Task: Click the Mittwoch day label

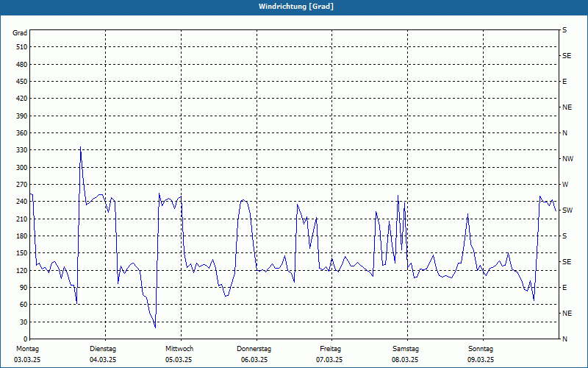Action: [x=179, y=349]
